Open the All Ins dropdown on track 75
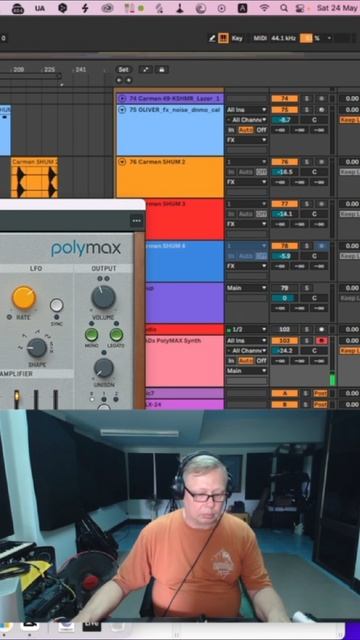360x640 pixels. point(247,110)
